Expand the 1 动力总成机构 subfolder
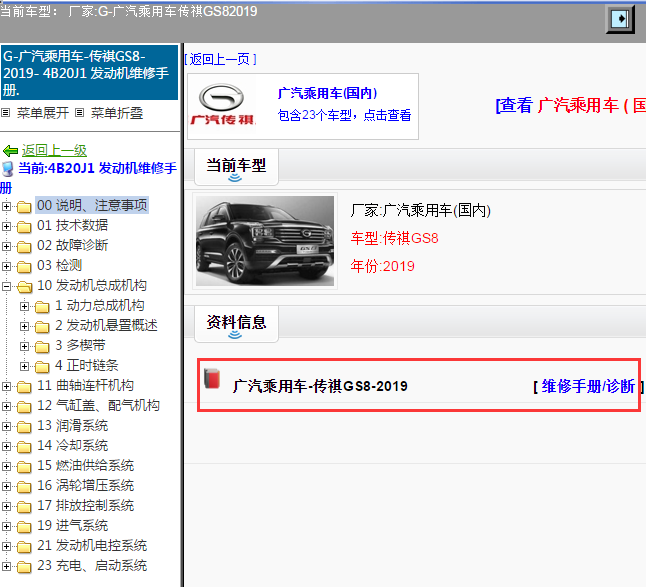 (x=24, y=306)
